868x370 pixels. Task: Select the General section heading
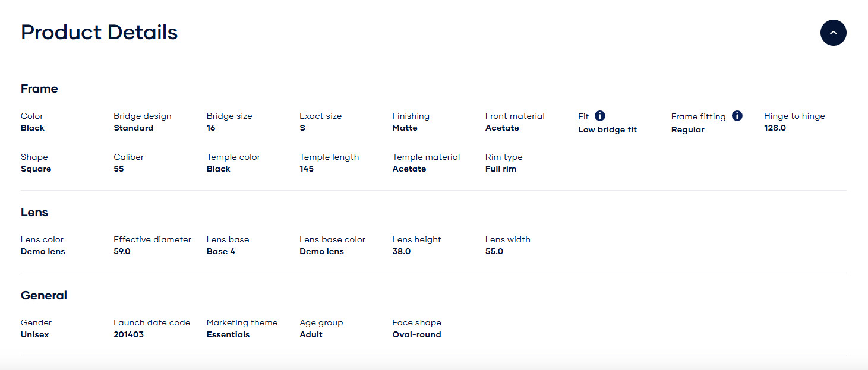coord(44,296)
